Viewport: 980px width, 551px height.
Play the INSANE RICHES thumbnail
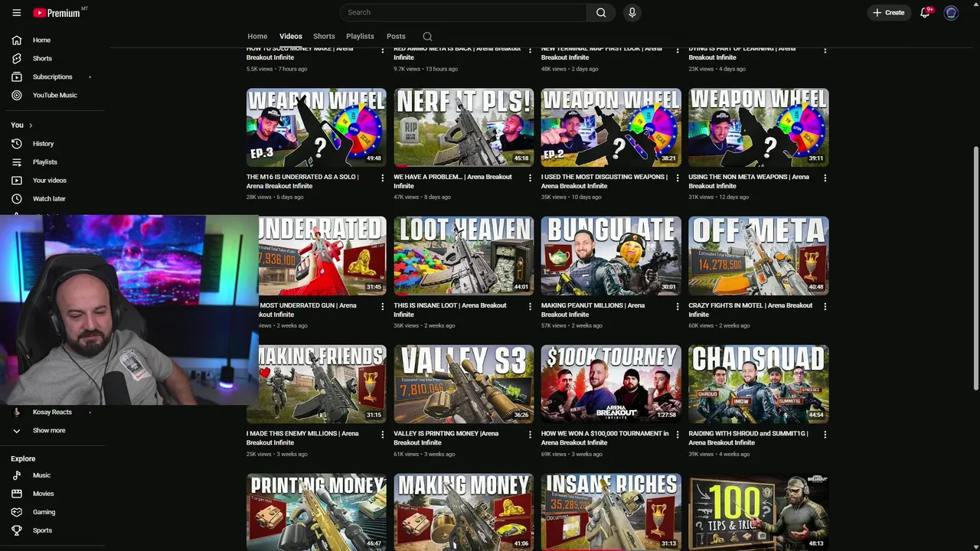click(611, 512)
